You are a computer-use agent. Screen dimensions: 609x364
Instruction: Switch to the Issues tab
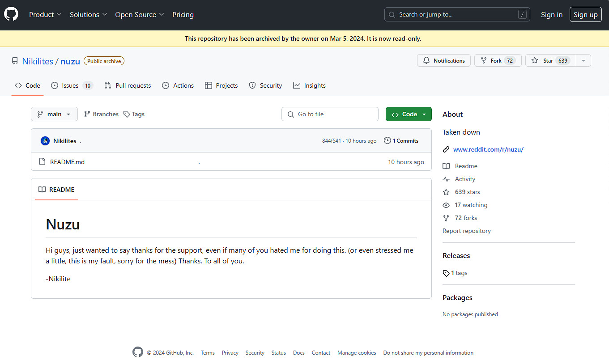point(72,85)
